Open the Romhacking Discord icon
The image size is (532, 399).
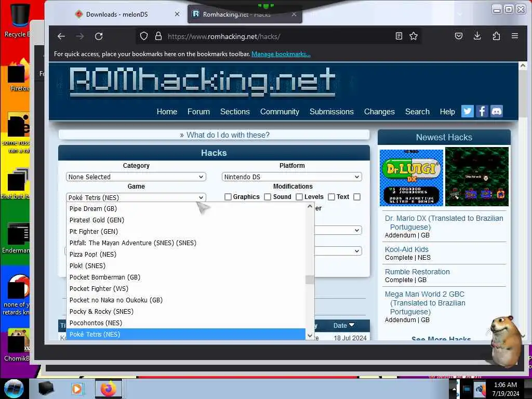tap(496, 111)
